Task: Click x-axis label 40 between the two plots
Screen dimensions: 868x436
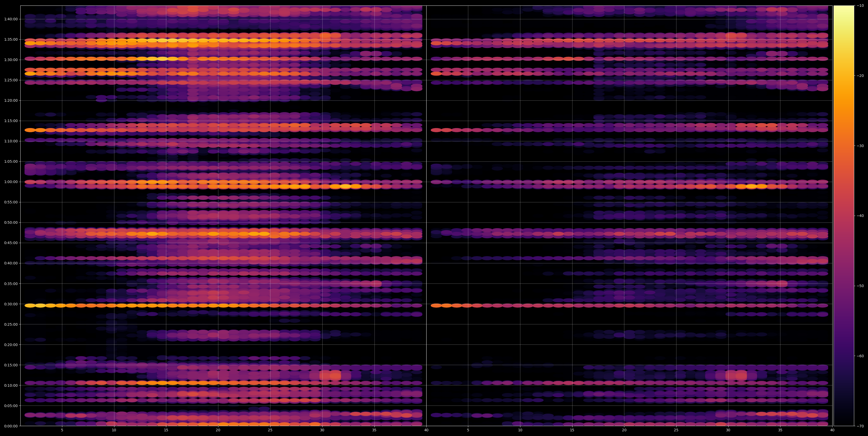Action: tap(426, 430)
